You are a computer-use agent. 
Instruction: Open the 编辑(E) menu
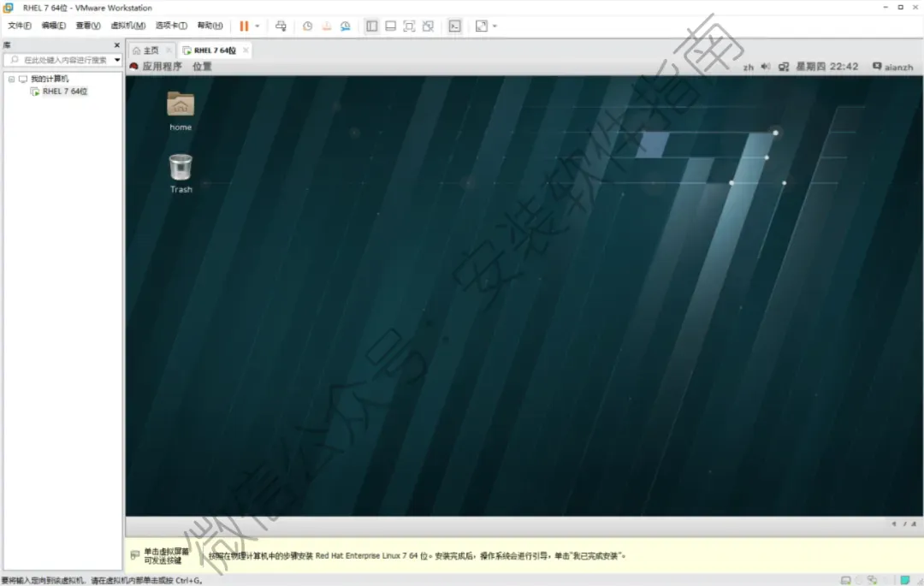pyautogui.click(x=54, y=26)
